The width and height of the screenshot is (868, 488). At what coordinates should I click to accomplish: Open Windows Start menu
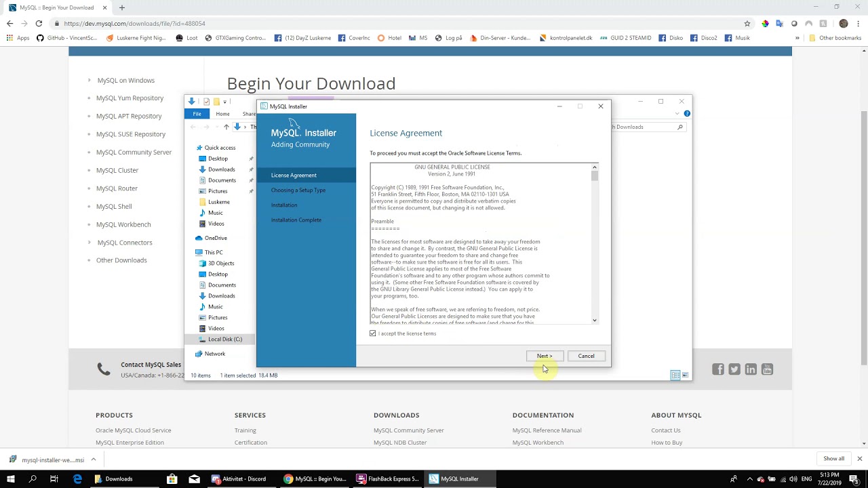[x=12, y=479]
